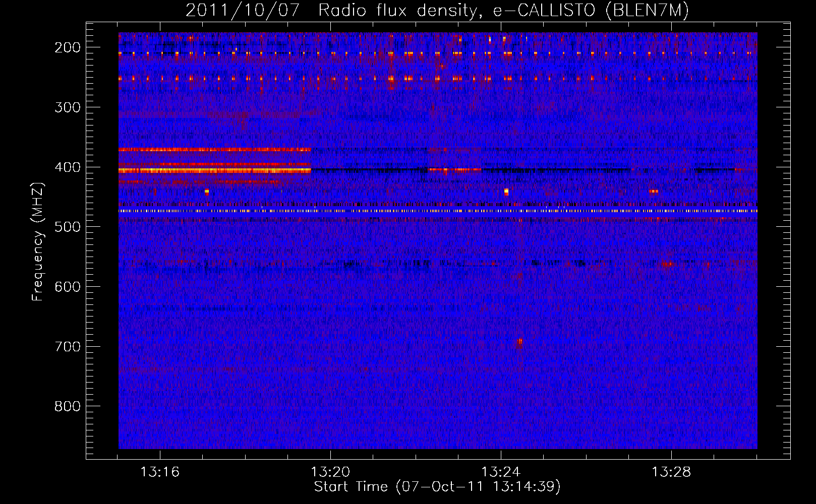Click the bright yellow emission band near 405 MHz
Viewport: 816px width, 504px height.
pyautogui.click(x=215, y=171)
